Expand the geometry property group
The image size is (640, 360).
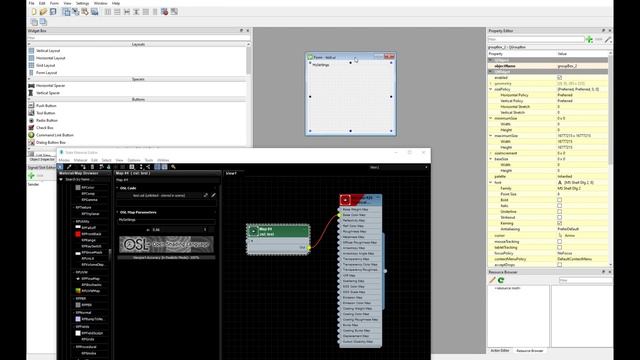[491, 83]
